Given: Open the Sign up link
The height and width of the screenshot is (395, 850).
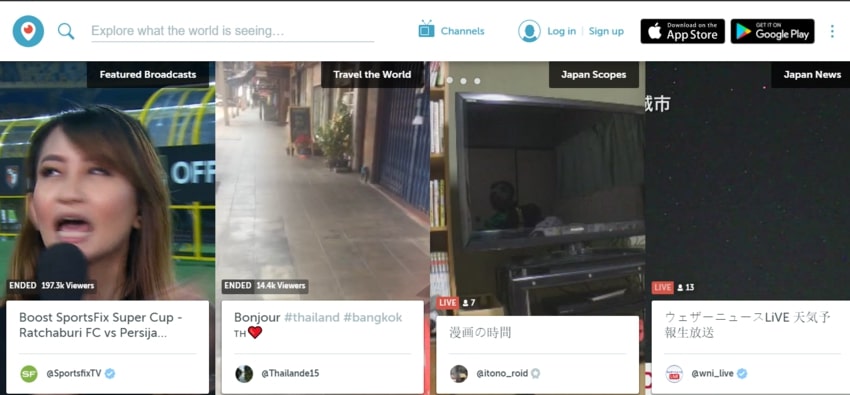Looking at the screenshot, I should coord(606,31).
